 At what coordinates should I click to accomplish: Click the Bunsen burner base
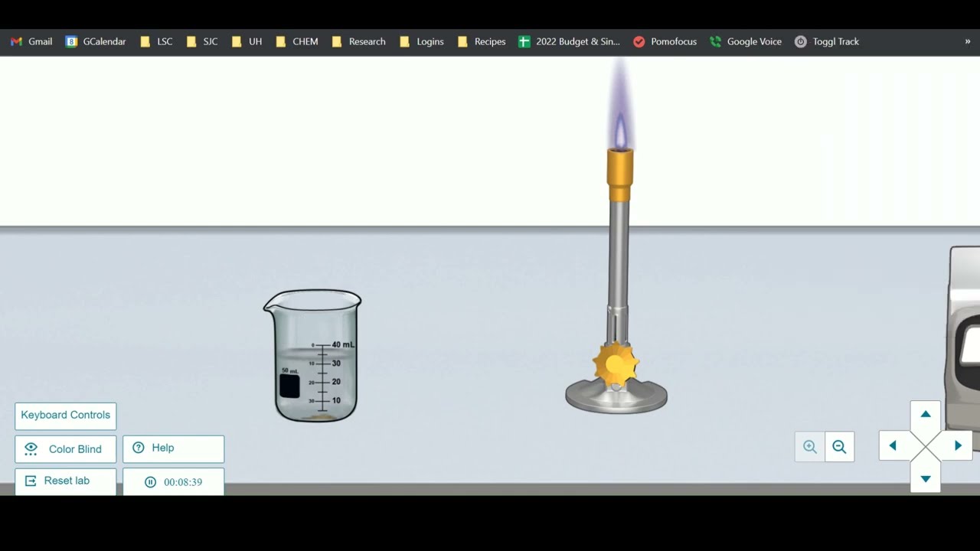coord(616,396)
